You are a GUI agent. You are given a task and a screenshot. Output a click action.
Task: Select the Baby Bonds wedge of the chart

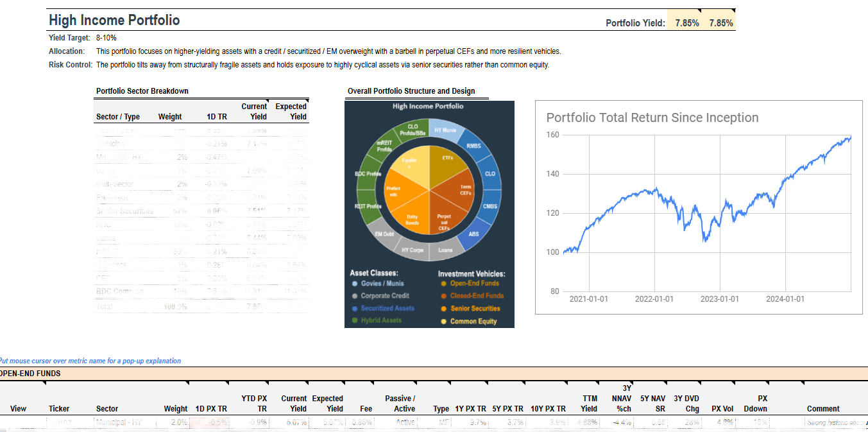tap(412, 220)
